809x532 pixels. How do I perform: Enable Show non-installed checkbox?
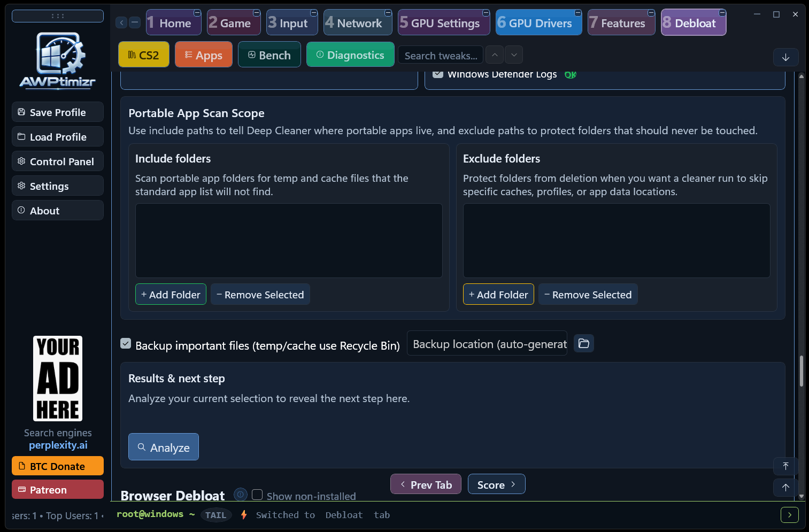257,495
